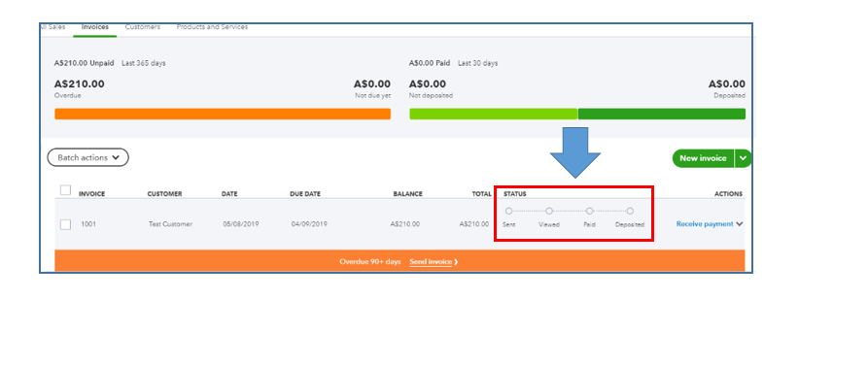This screenshot has width=868, height=366.
Task: Sort by TOTAL column header
Action: point(481,194)
